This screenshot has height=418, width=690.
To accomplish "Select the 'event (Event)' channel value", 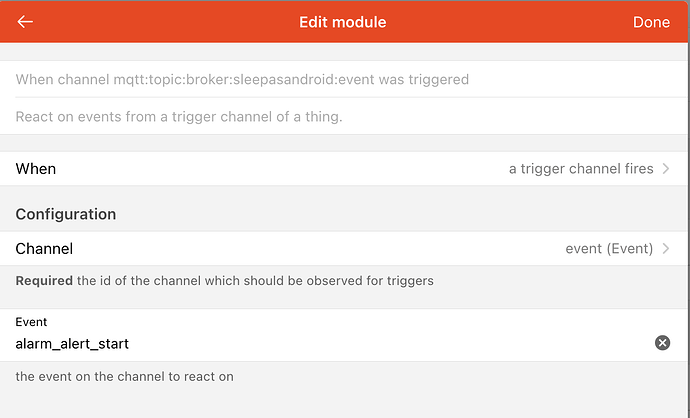I will [609, 249].
